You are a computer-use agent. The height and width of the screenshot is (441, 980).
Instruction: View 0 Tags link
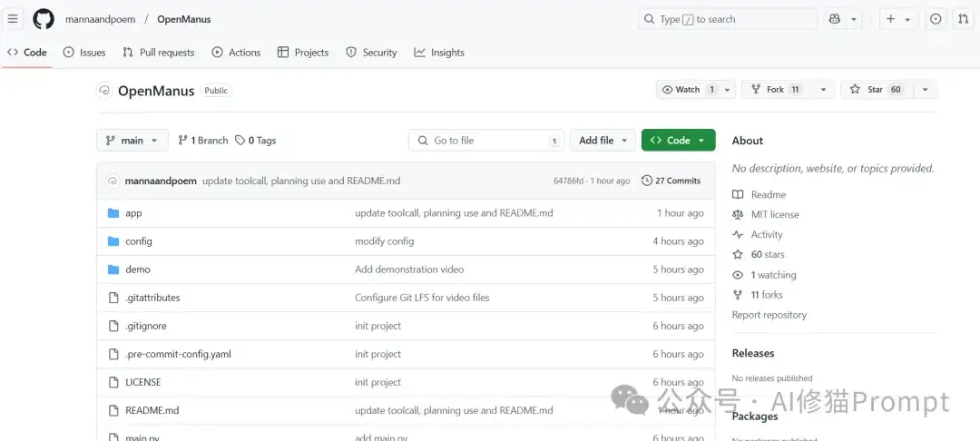256,141
